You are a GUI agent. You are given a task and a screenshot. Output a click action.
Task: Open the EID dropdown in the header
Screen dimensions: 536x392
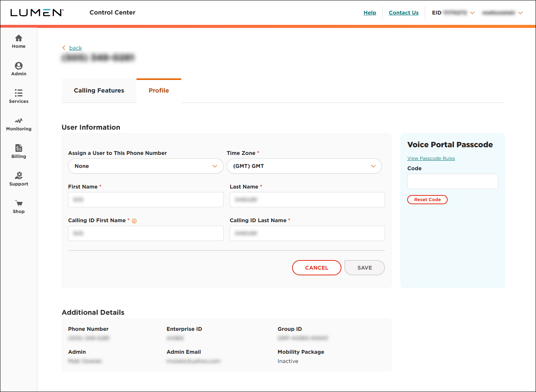[x=473, y=13]
